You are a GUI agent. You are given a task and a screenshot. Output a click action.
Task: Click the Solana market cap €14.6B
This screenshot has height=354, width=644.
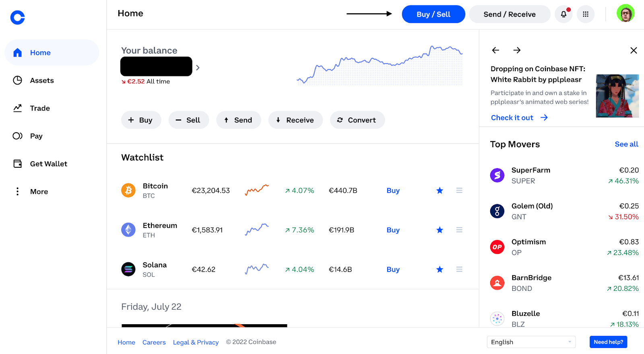pyautogui.click(x=340, y=269)
